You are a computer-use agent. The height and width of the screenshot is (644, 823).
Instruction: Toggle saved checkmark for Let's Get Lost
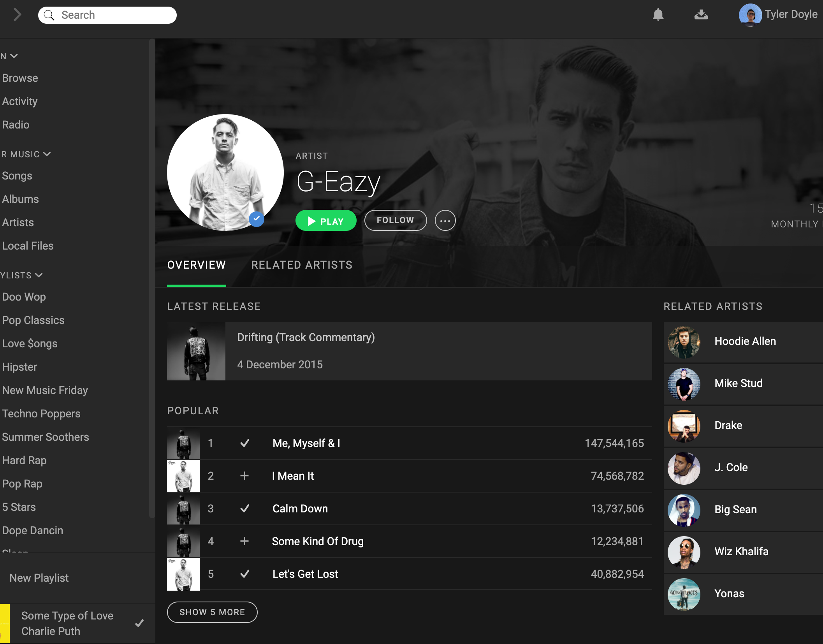tap(244, 574)
